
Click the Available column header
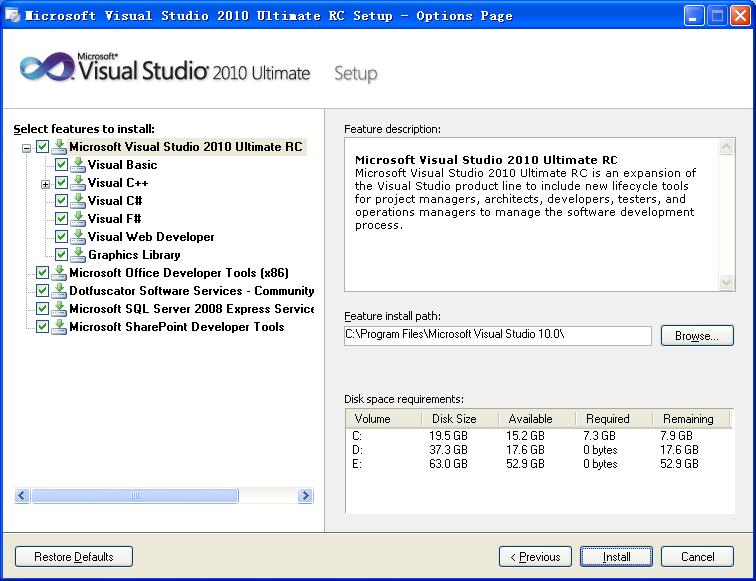[537, 419]
